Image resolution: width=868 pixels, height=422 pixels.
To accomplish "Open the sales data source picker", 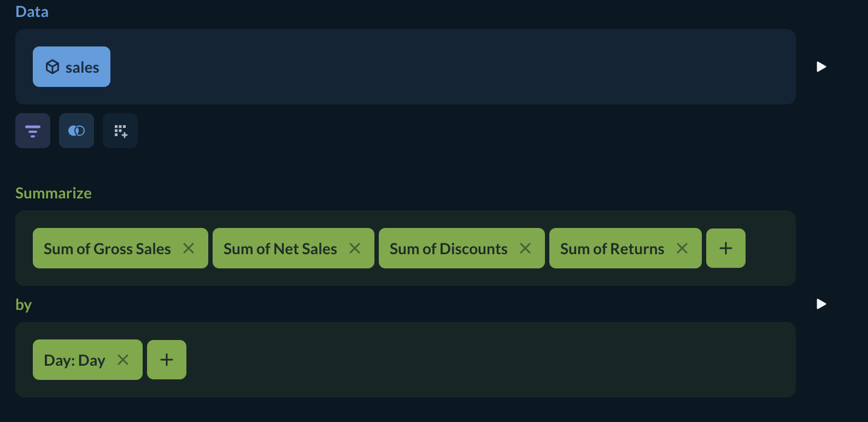I will tap(72, 67).
